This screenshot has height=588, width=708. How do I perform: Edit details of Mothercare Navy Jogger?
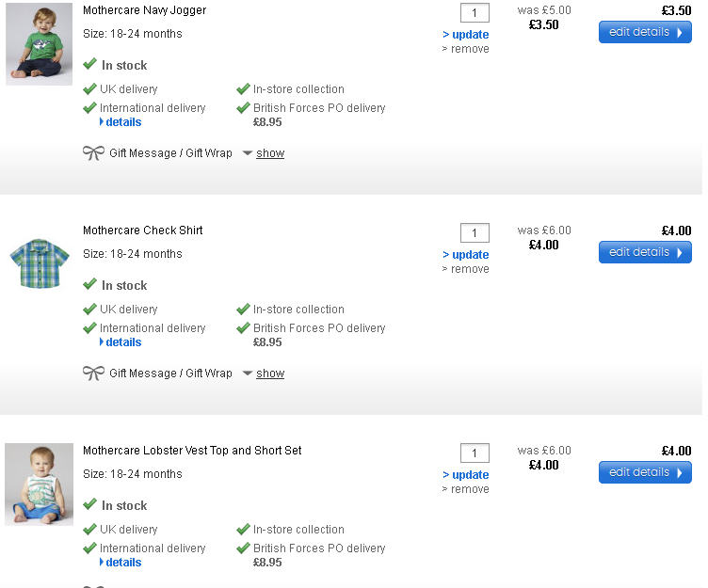(x=645, y=32)
